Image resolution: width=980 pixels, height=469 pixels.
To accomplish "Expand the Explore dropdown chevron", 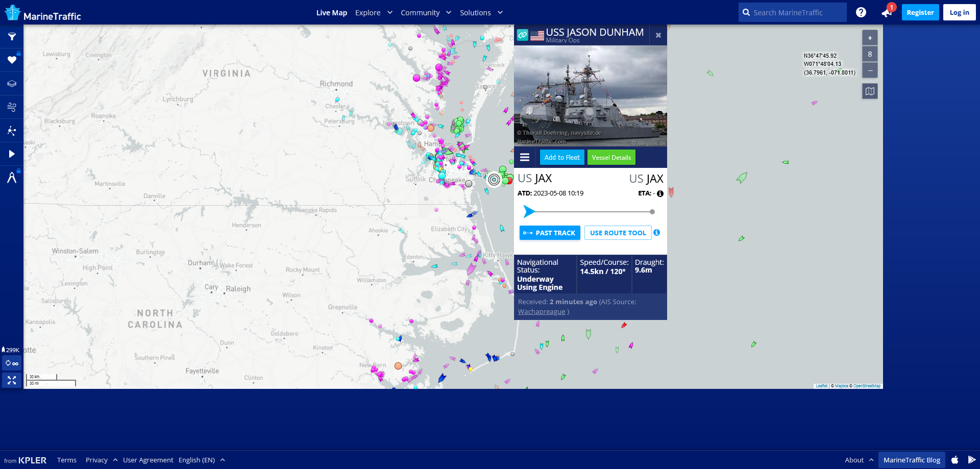I will tap(390, 13).
